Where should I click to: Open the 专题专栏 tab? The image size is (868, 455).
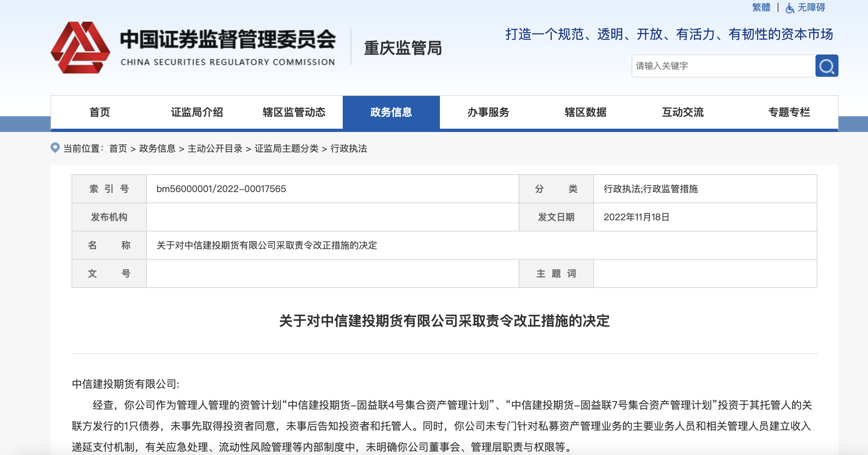[x=789, y=112]
